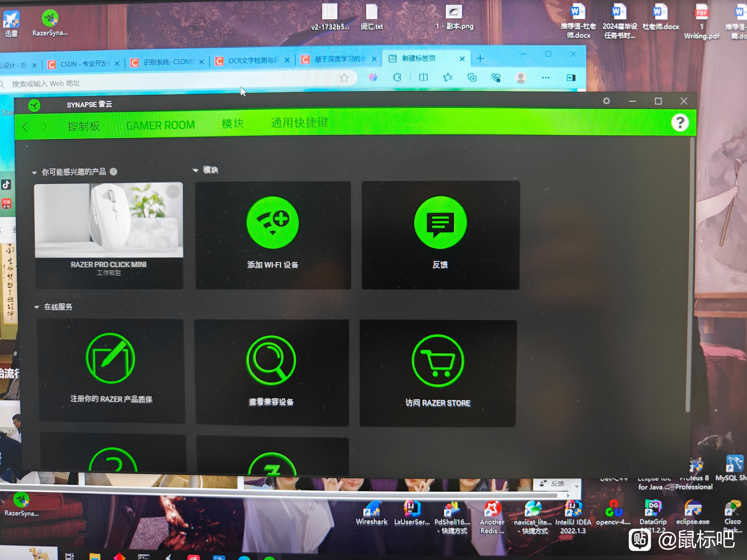Viewport: 747px width, 560px height.
Task: Close the 新建标签页 Edge tab
Action: point(462,59)
